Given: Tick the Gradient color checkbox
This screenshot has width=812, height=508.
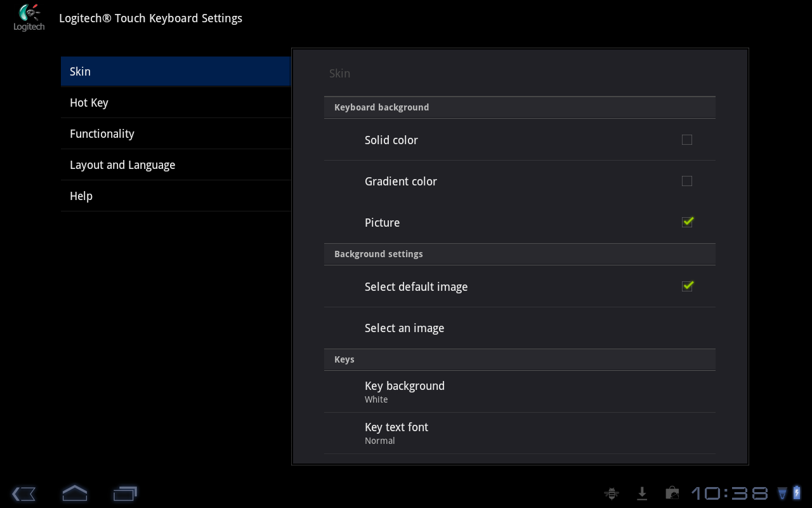Looking at the screenshot, I should (687, 181).
